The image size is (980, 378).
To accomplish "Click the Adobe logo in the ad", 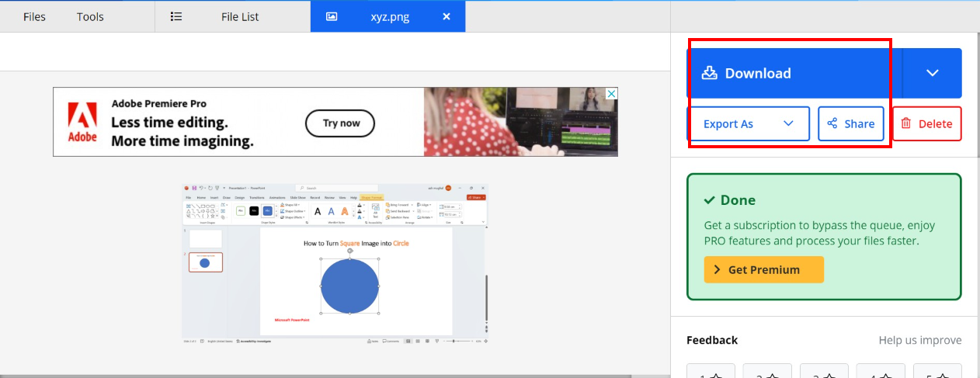I will (82, 123).
